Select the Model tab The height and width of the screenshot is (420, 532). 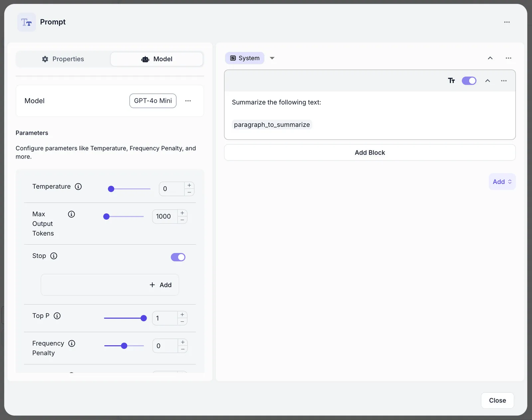157,59
